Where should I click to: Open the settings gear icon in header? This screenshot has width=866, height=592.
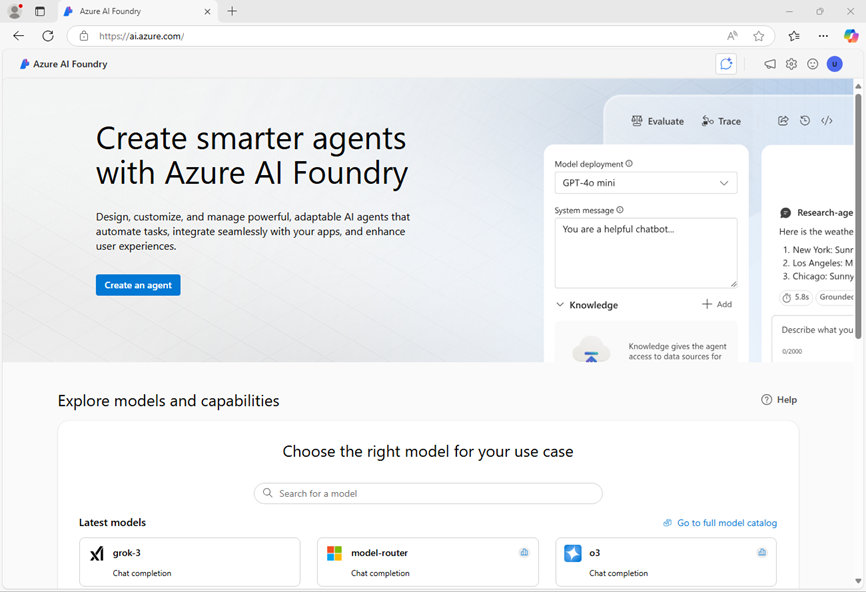(791, 64)
